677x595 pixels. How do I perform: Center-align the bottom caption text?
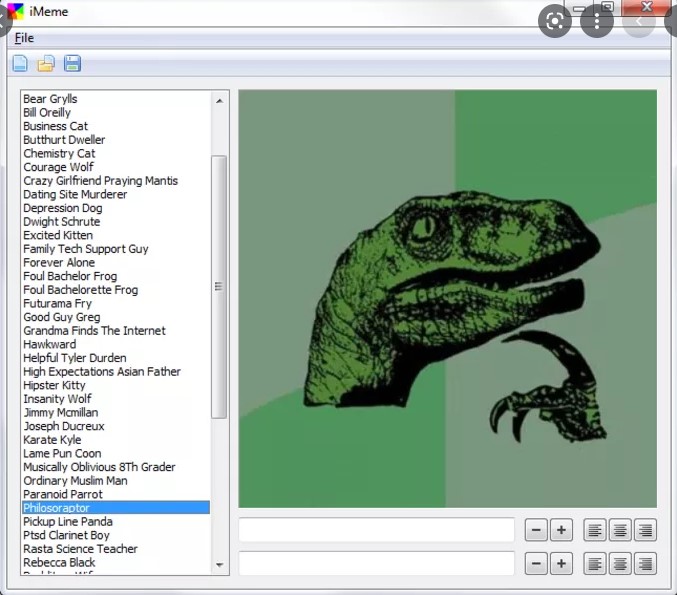pos(620,563)
